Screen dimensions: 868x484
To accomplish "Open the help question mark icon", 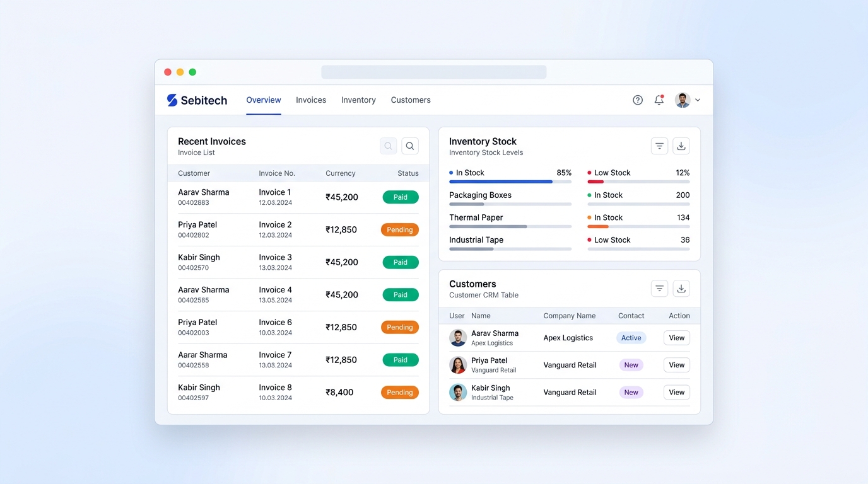I will (x=638, y=100).
